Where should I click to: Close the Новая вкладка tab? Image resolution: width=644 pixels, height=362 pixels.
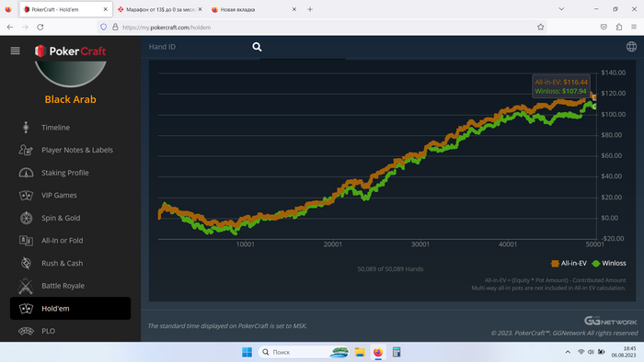(294, 9)
